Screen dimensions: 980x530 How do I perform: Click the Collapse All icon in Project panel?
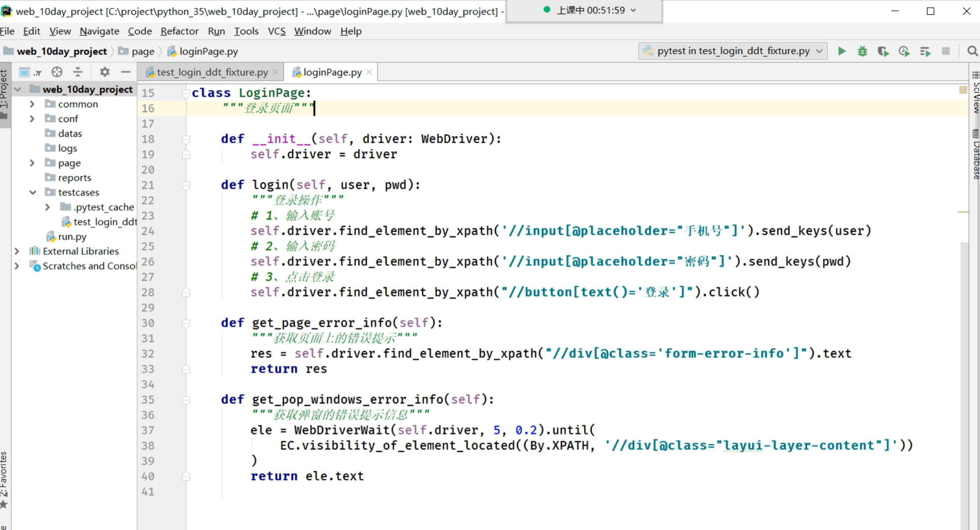click(78, 72)
